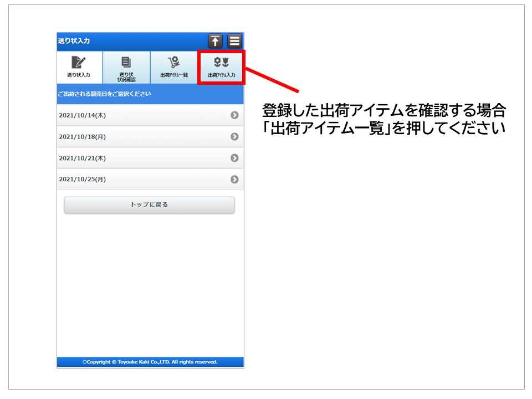
Task: Expand the 2021/10/21(木) row arrow
Action: point(234,158)
